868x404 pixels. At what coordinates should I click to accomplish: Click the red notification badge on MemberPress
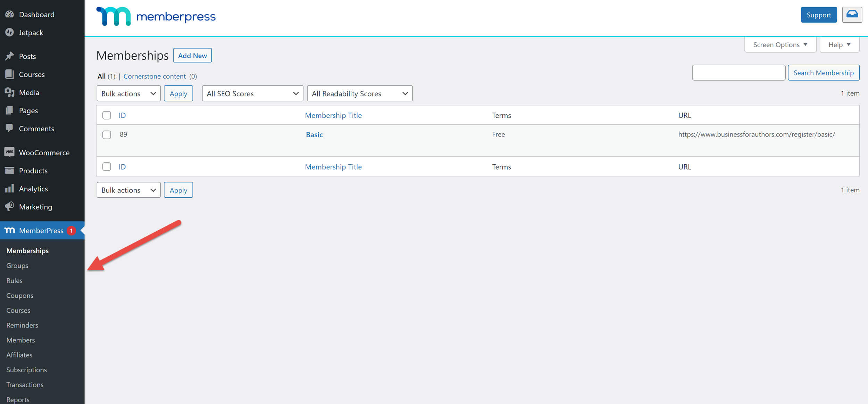71,230
